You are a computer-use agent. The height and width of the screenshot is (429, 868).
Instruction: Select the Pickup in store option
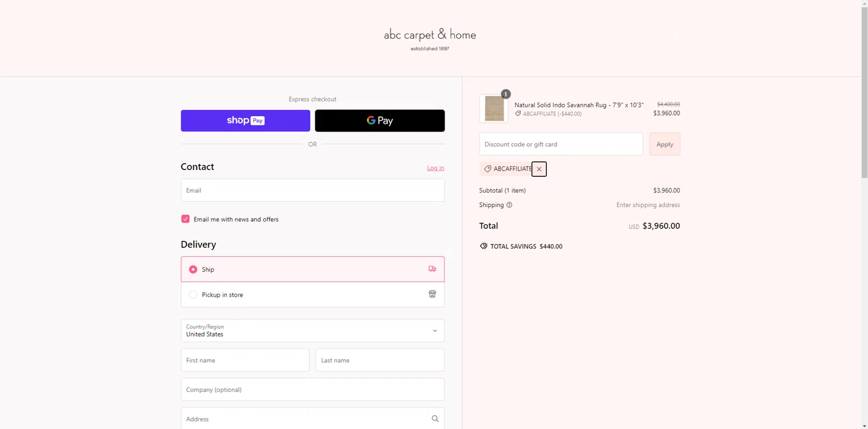click(x=312, y=295)
